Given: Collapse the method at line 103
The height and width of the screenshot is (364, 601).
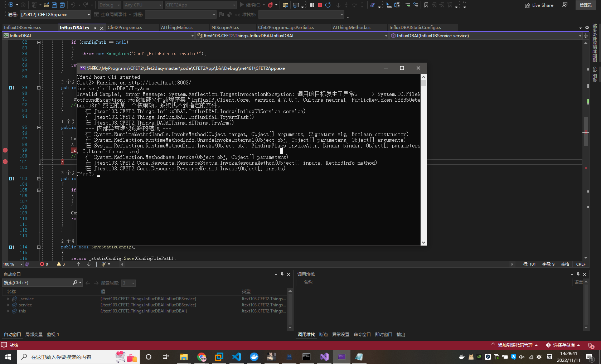Looking at the screenshot, I should click(39, 179).
